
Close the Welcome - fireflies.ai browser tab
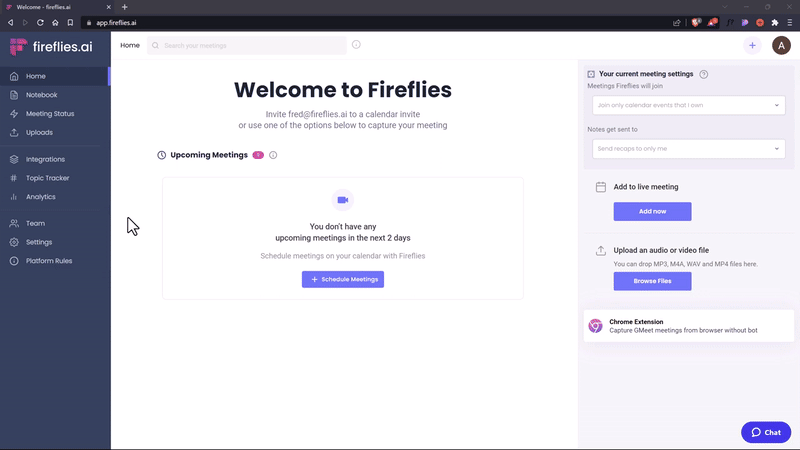(108, 7)
